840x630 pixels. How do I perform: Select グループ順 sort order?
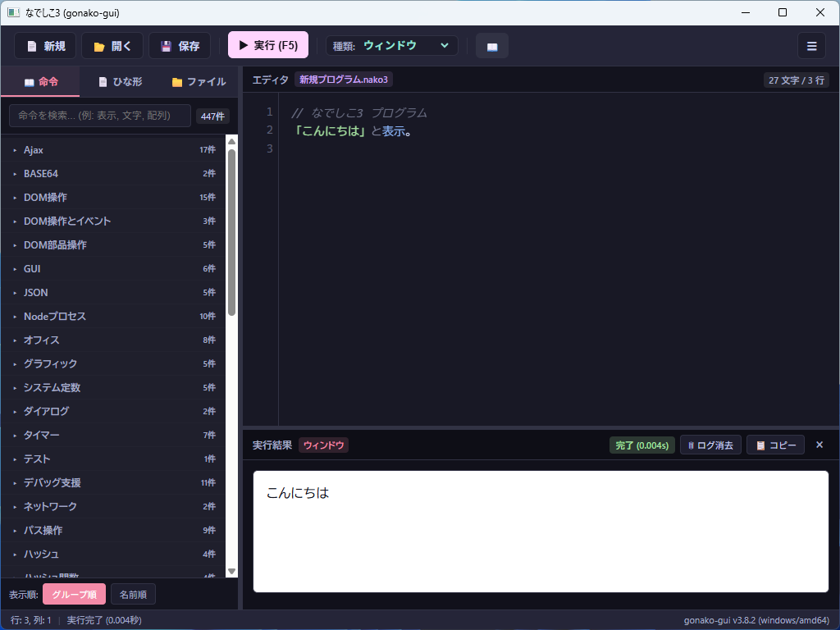pyautogui.click(x=74, y=594)
